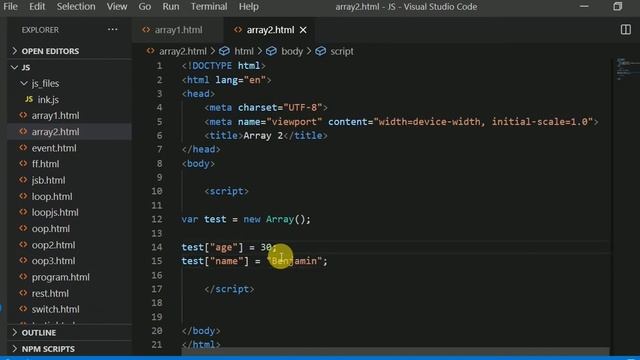Click the array2.html breadcrumb
Viewport: 640px width, 360px height.
point(182,51)
